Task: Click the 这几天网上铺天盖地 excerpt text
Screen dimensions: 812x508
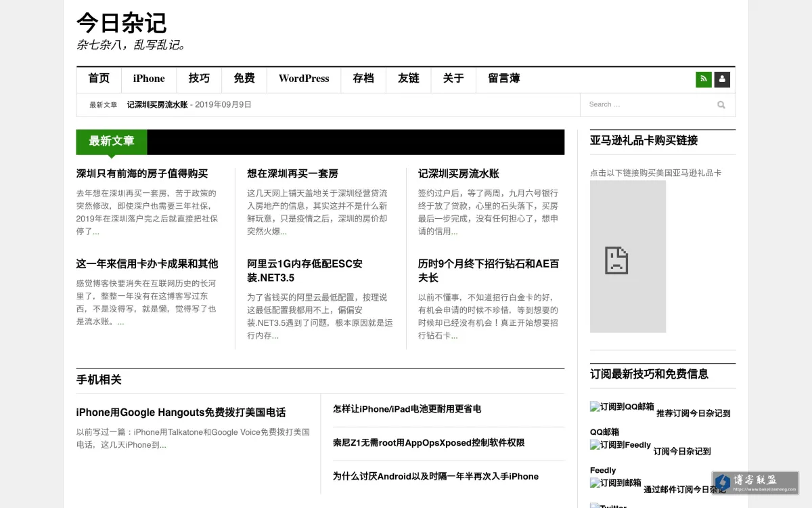Action: (x=318, y=212)
